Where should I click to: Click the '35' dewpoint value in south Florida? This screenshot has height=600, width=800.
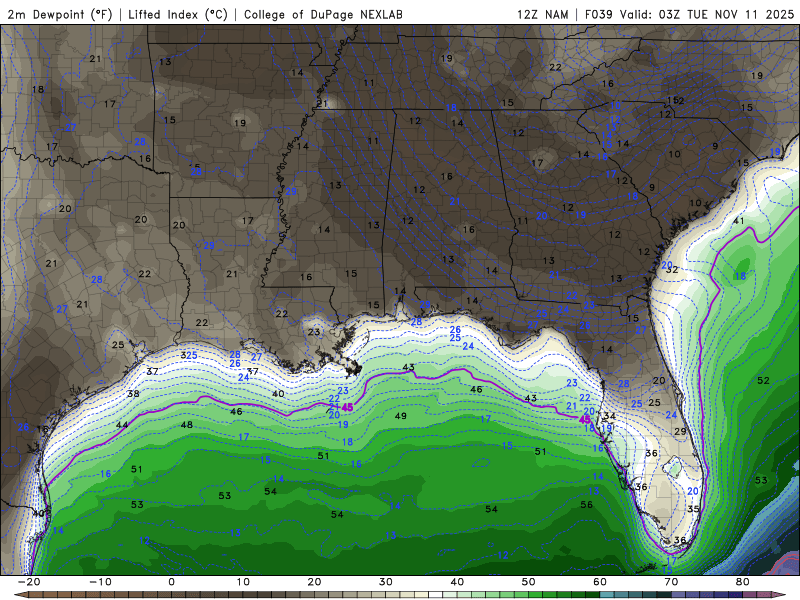coord(693,509)
